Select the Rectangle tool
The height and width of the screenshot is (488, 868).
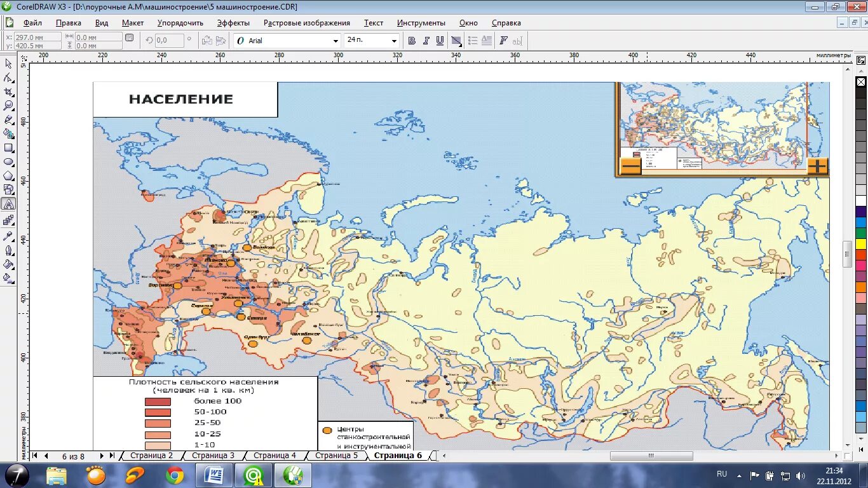pos(9,147)
